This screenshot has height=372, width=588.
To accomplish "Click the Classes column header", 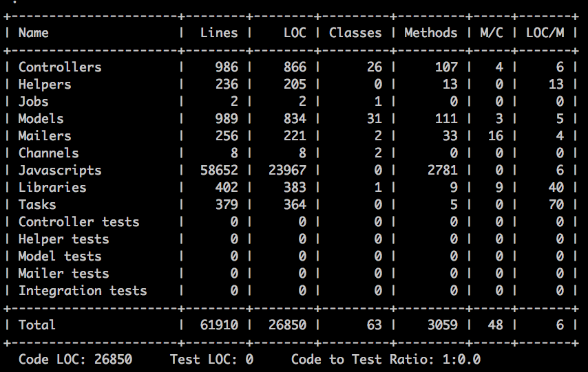I will click(x=355, y=32).
